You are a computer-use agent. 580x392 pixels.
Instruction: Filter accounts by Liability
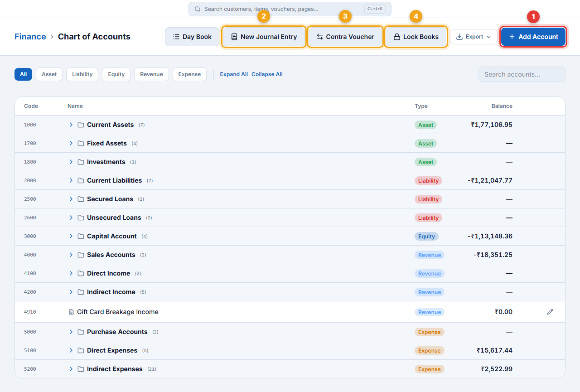click(x=82, y=74)
